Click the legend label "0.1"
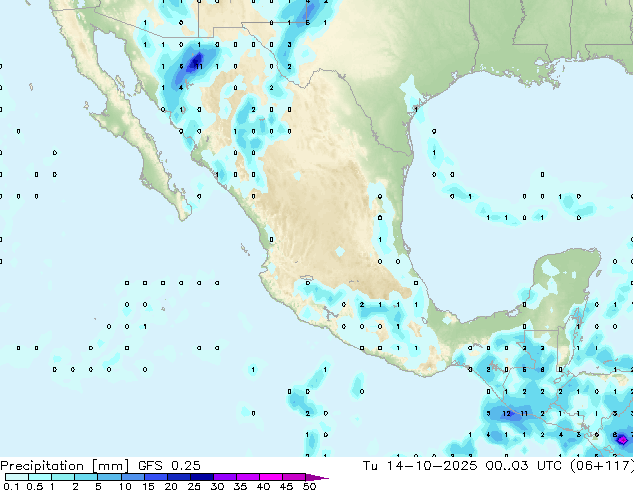 [11, 486]
